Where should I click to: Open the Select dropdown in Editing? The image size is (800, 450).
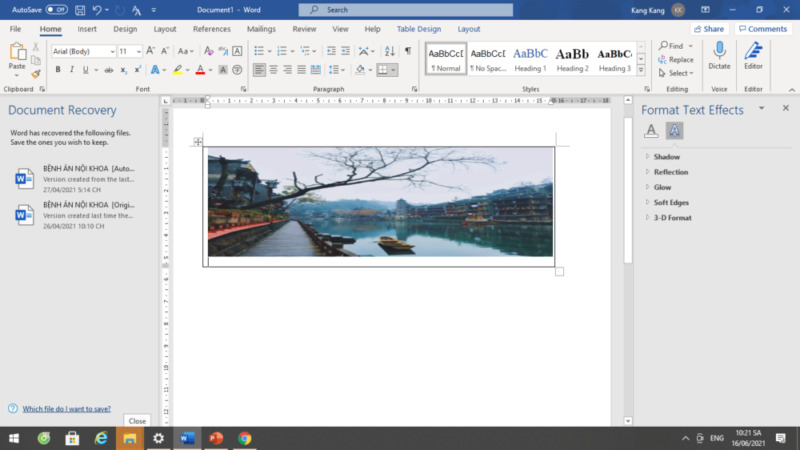pos(677,73)
